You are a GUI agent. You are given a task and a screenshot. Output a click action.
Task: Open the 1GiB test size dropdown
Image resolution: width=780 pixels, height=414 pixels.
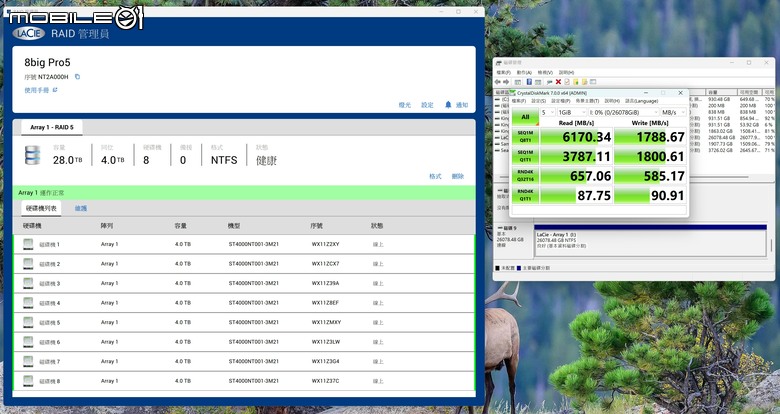coord(572,112)
